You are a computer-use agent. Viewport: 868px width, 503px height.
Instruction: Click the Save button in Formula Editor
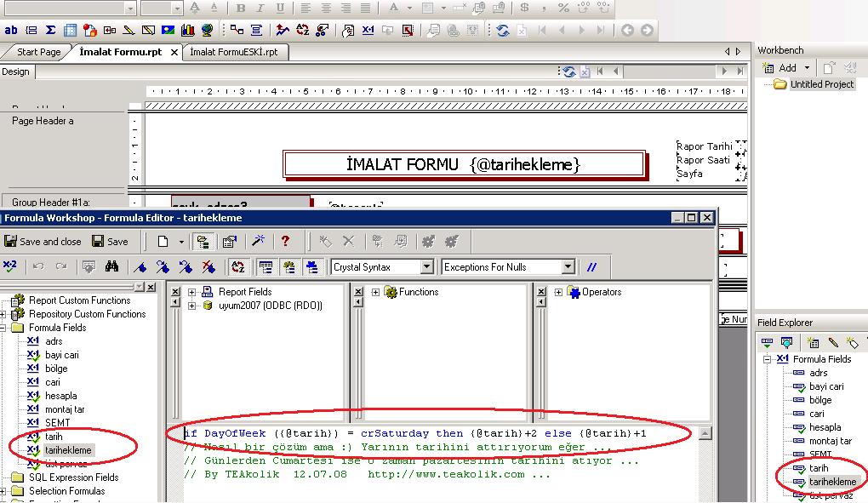(110, 241)
